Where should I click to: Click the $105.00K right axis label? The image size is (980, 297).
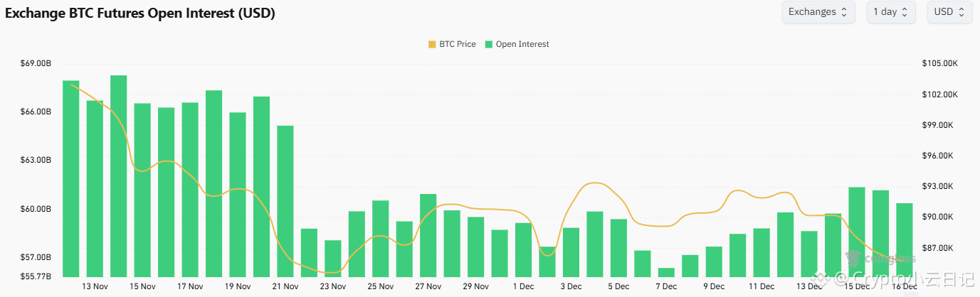click(940, 64)
